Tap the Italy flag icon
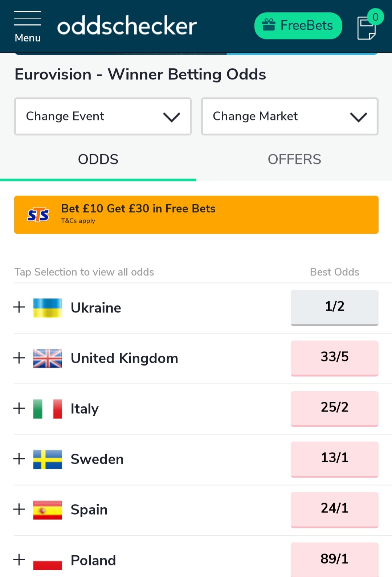The width and height of the screenshot is (392, 577). [x=48, y=409]
